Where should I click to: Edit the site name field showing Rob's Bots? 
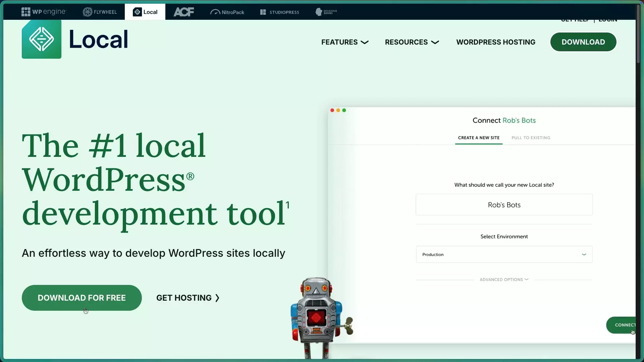click(x=504, y=204)
